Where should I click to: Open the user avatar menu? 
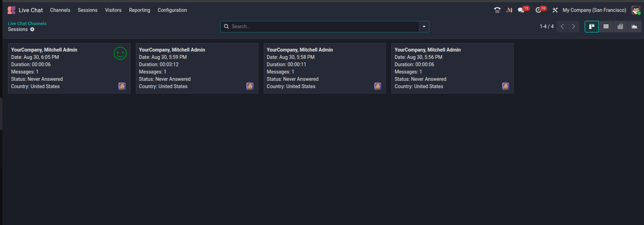[636, 10]
